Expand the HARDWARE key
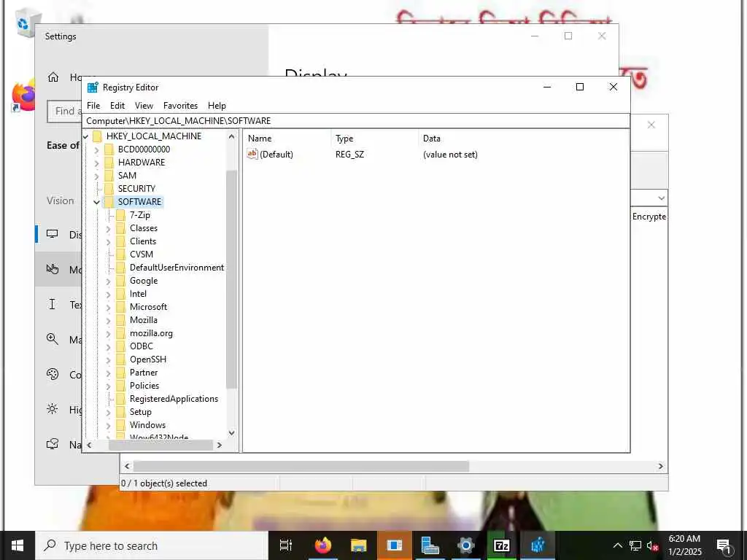 [x=97, y=163]
